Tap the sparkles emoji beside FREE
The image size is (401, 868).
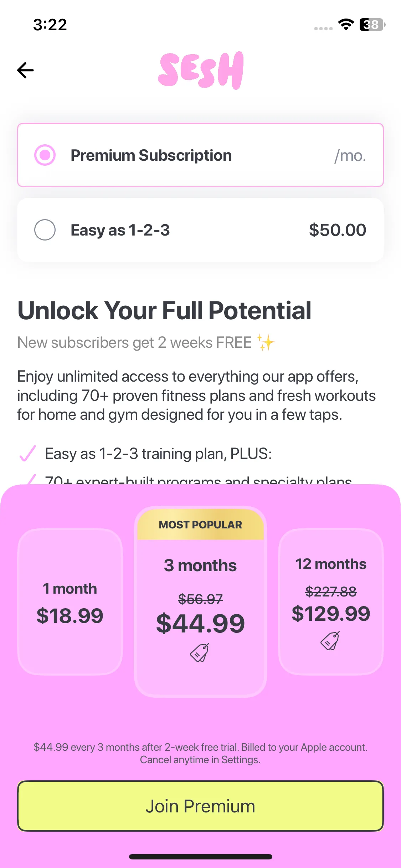(266, 343)
